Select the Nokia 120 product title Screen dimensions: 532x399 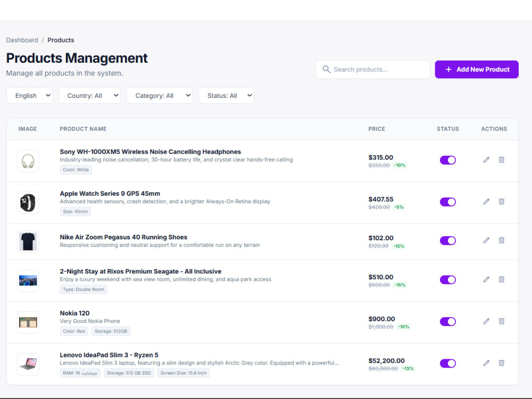(x=74, y=313)
